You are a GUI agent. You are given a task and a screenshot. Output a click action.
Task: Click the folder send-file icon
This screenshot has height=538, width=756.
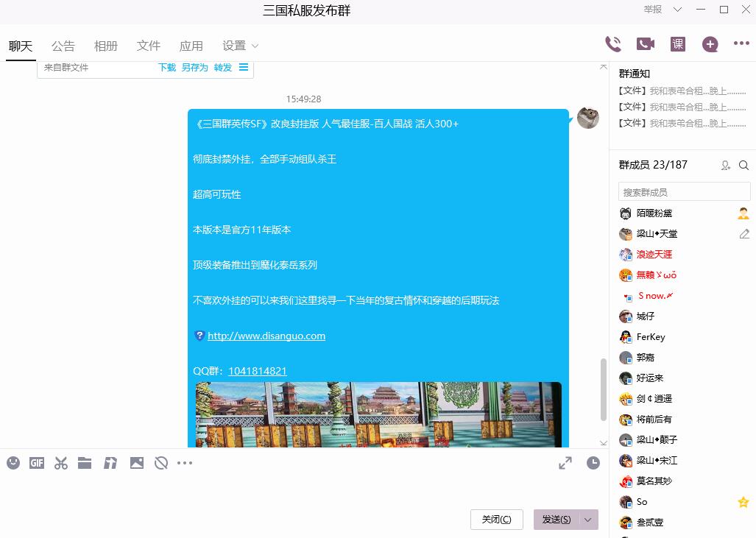[x=85, y=463]
